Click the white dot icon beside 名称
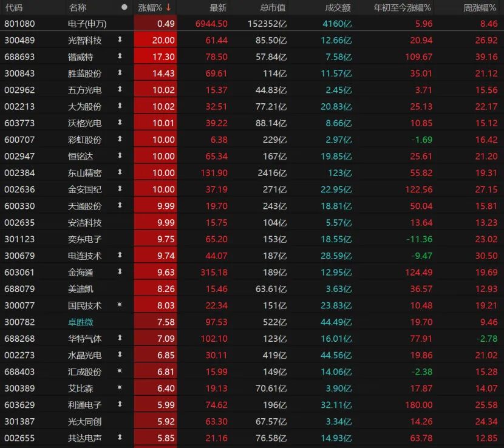 click(x=124, y=7)
